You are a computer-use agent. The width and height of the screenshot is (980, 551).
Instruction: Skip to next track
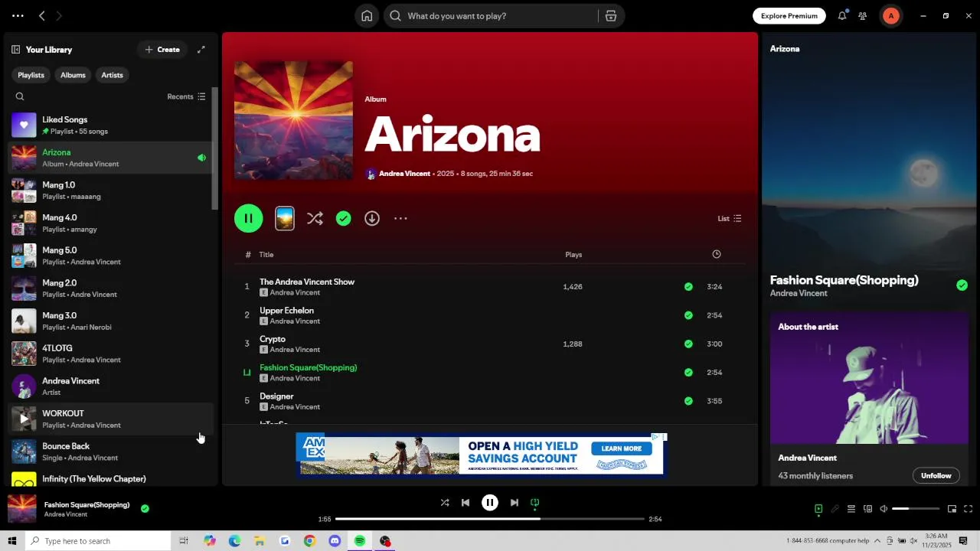point(514,503)
